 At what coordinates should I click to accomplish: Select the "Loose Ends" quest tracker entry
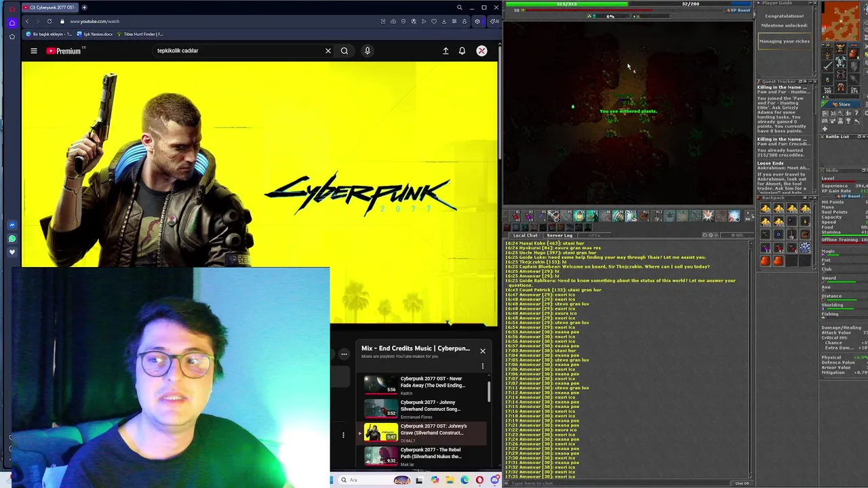tap(770, 163)
